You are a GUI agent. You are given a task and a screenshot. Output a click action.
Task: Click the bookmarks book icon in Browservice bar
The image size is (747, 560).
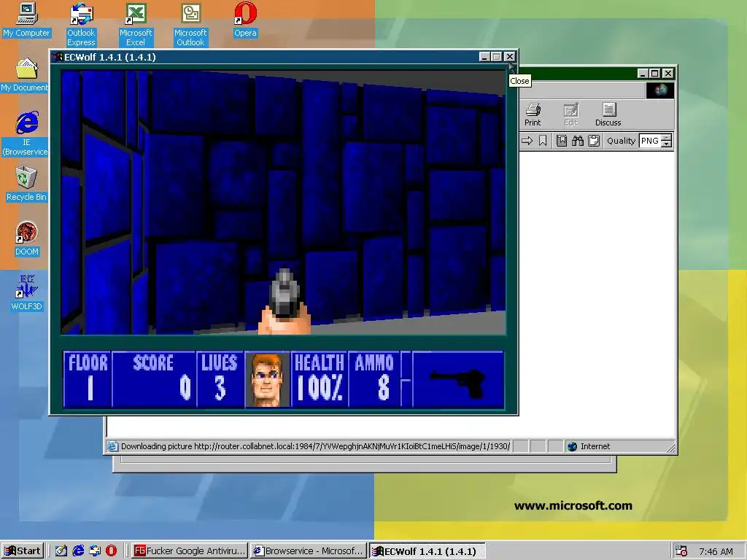tap(562, 141)
